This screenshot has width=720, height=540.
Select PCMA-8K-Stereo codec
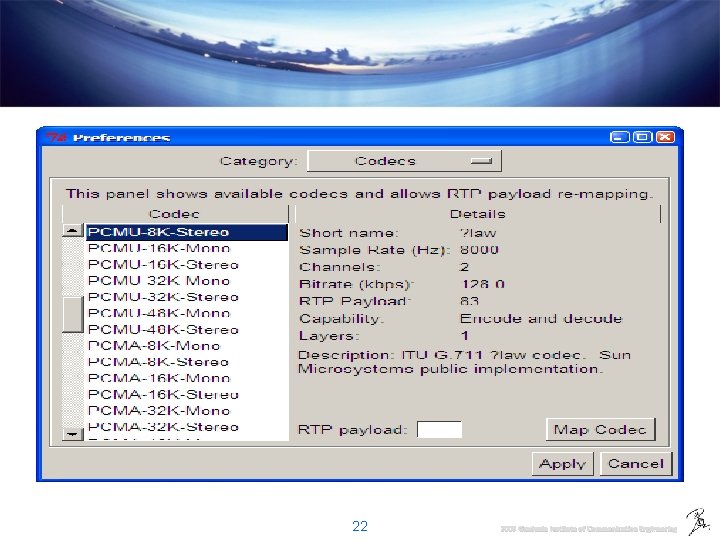[187, 362]
